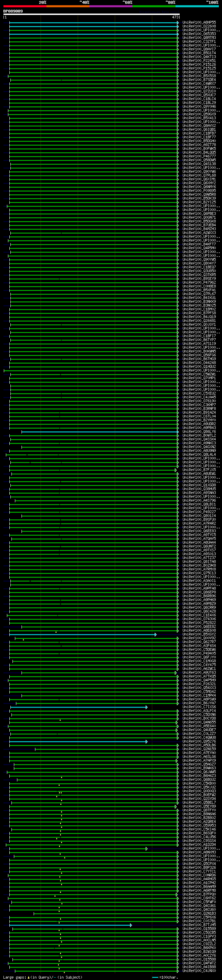Click the cyan alignment bar for UniRef100_Q95276
The image size is (222, 980).
point(78,742)
